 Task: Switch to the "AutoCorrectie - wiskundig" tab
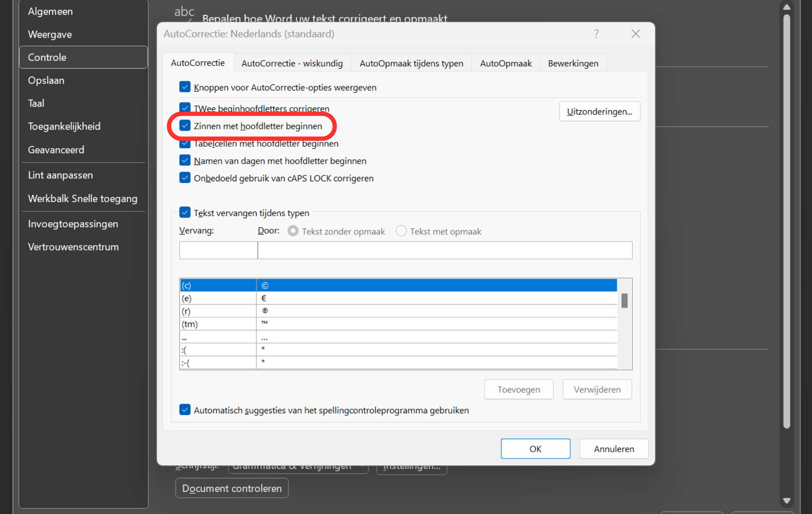click(292, 63)
